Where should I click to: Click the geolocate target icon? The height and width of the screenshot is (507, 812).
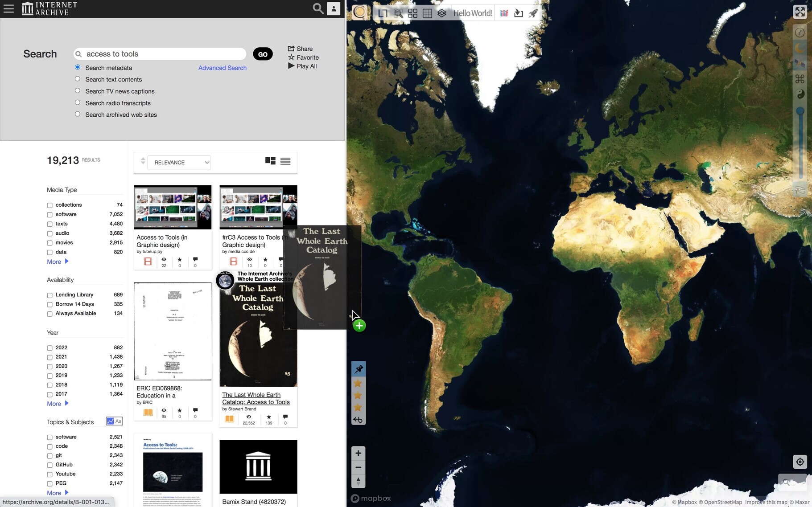pyautogui.click(x=800, y=462)
